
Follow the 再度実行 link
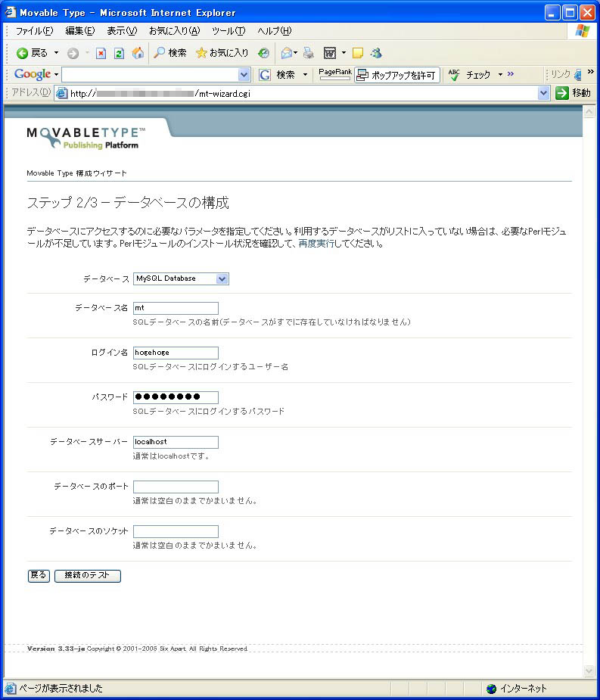click(319, 244)
